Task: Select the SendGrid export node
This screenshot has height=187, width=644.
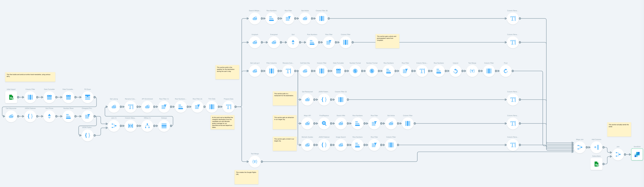Action: (637, 154)
